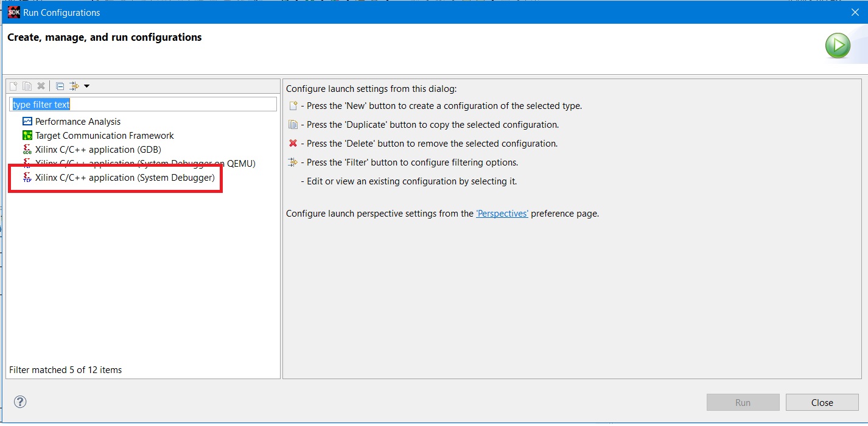Click the SDK logo in title bar
The width and height of the screenshot is (868, 426).
point(13,12)
